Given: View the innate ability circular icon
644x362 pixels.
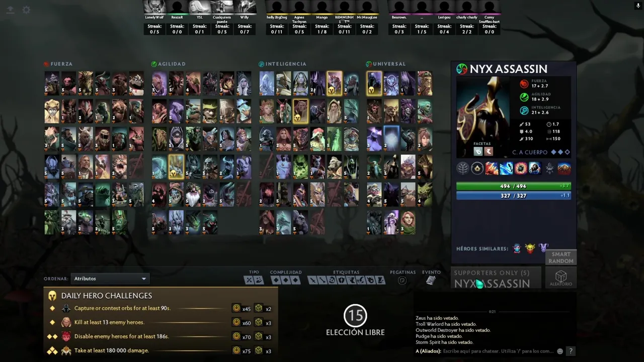Looking at the screenshot, I should pos(477,168).
